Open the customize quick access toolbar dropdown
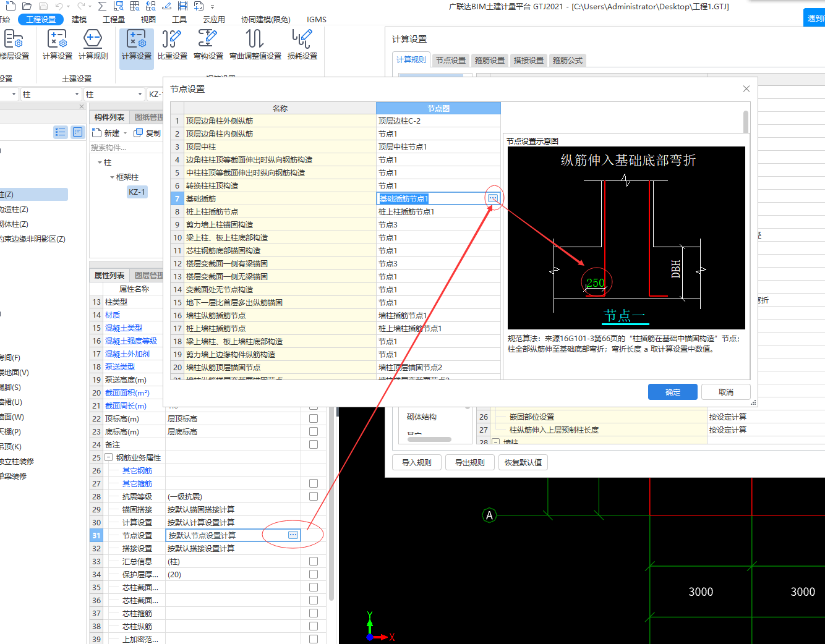Viewport: 825px width, 644px height. coord(212,7)
